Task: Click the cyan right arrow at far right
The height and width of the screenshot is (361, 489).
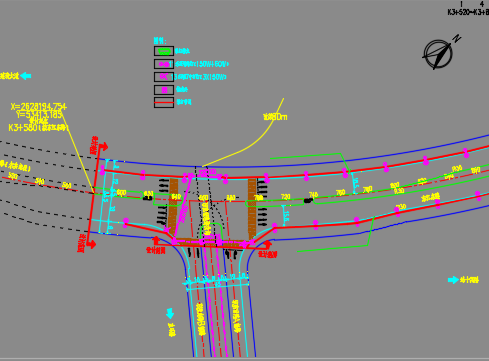Action: [x=453, y=280]
